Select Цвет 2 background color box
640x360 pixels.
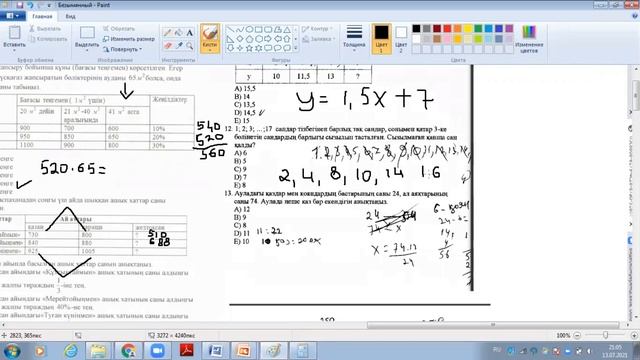coord(401,39)
